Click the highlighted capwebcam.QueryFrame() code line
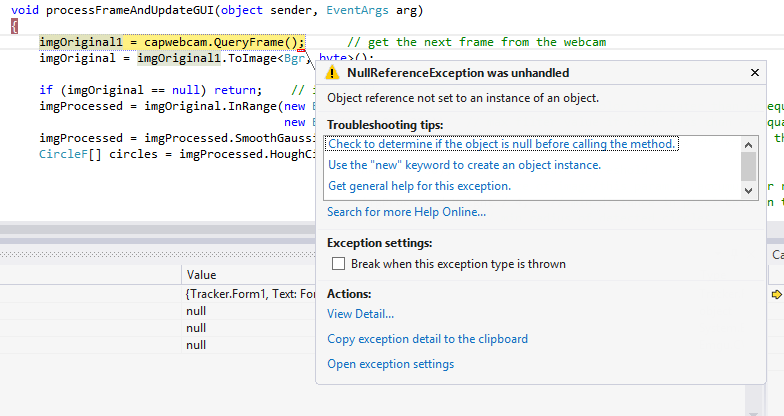This screenshot has width=784, height=416. pos(171,42)
